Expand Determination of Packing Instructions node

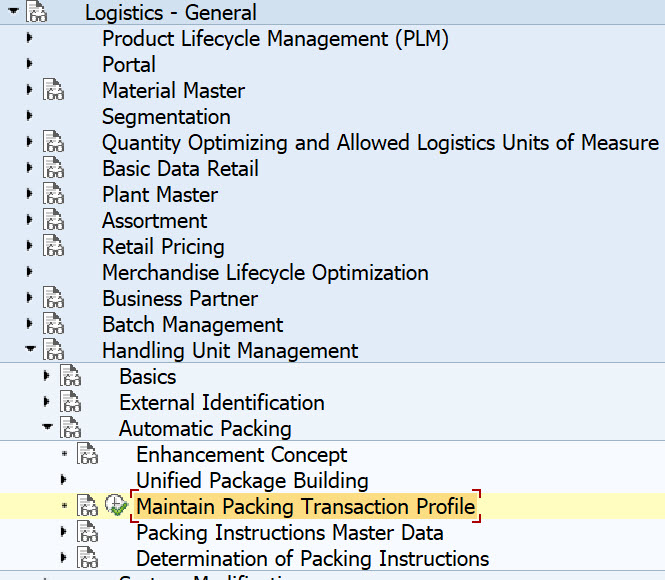[x=64, y=559]
